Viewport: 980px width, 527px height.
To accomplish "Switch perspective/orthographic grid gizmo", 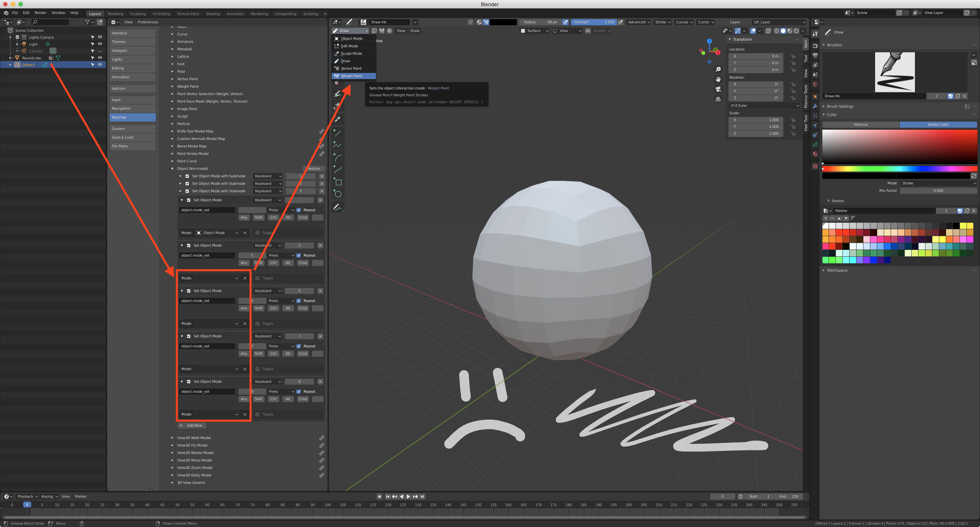I will coord(718,99).
